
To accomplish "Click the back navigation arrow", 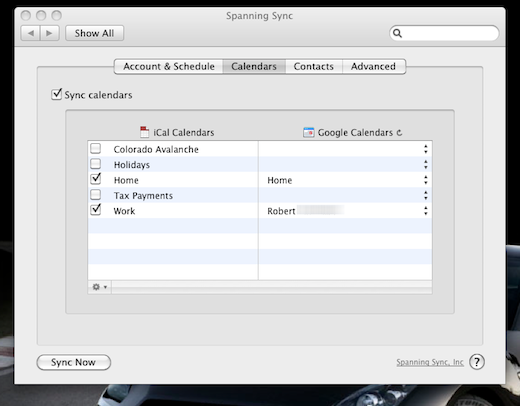I will tap(31, 33).
